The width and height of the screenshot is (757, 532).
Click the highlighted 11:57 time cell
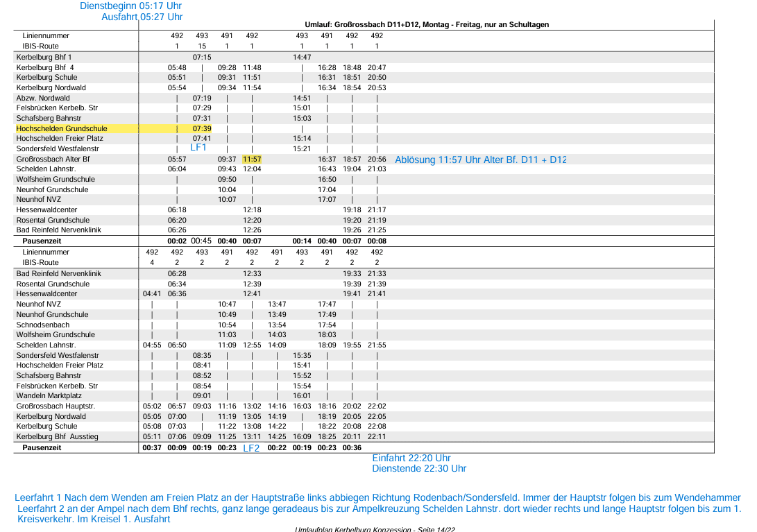252,160
